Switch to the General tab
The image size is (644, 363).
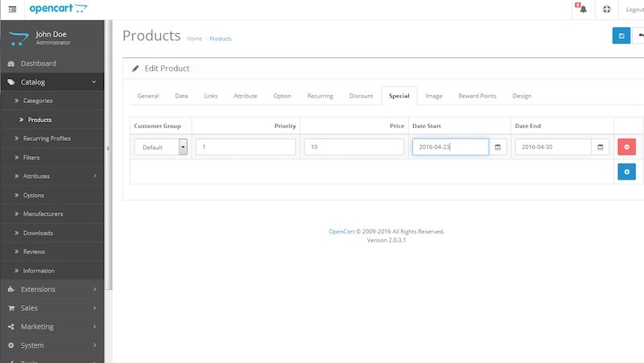pyautogui.click(x=148, y=96)
